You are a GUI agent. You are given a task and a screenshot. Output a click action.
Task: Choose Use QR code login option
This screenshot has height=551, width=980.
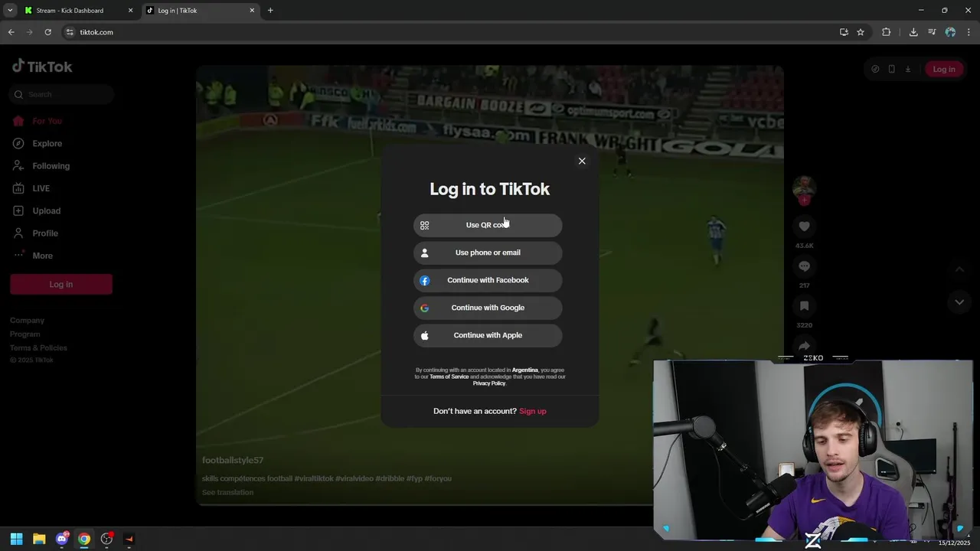pos(488,225)
